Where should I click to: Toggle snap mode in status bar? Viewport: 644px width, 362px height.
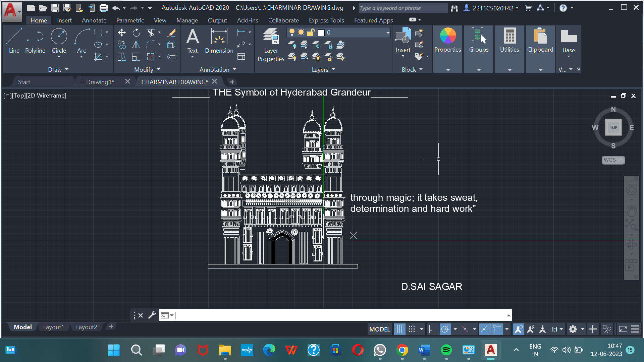click(412, 329)
